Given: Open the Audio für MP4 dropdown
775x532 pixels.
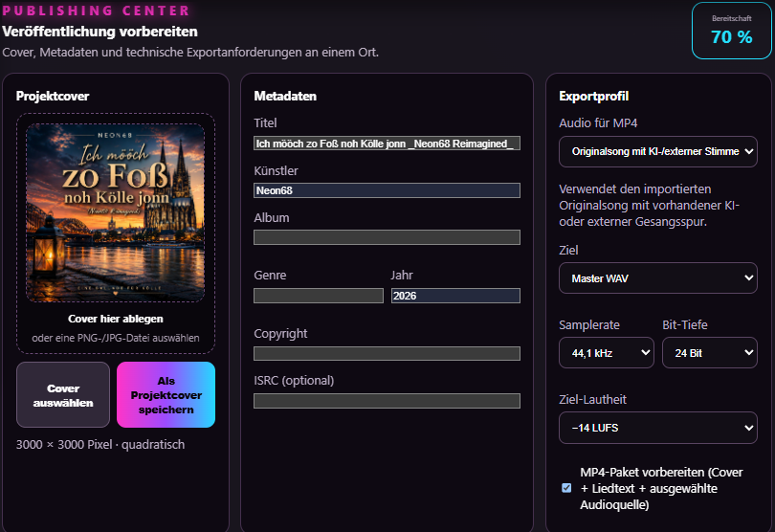Looking at the screenshot, I should point(658,151).
